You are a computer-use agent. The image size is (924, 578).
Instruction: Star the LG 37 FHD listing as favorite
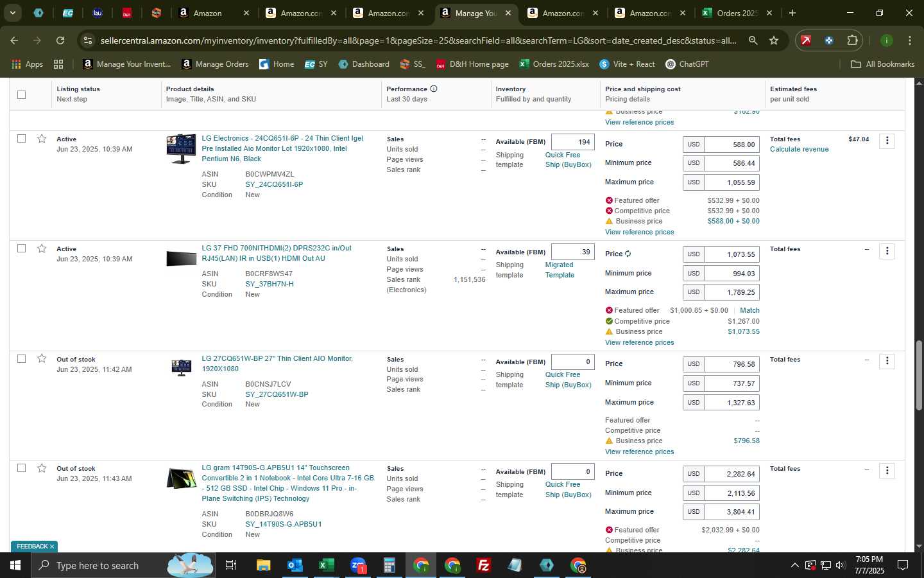(x=42, y=249)
